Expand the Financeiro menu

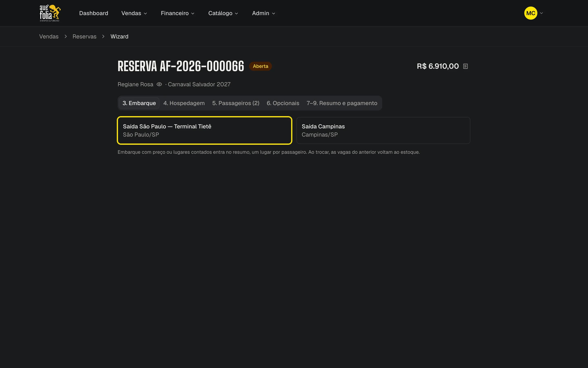pyautogui.click(x=178, y=13)
